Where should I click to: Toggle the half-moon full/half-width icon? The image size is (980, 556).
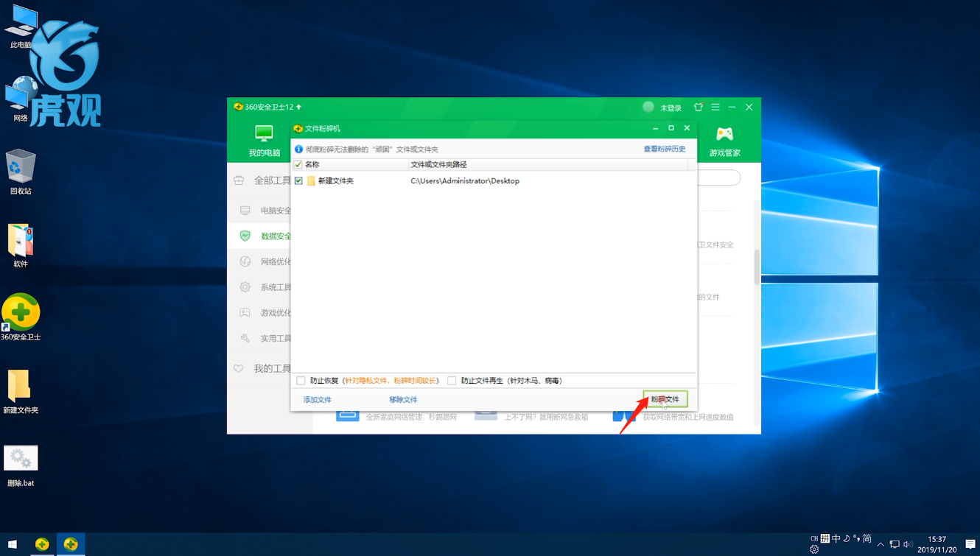point(847,538)
